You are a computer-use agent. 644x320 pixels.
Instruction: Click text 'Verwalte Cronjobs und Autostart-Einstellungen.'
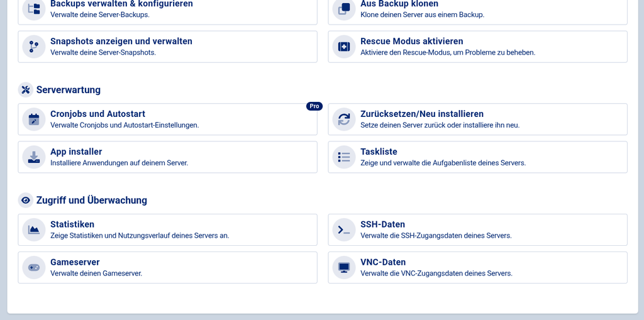coord(125,125)
